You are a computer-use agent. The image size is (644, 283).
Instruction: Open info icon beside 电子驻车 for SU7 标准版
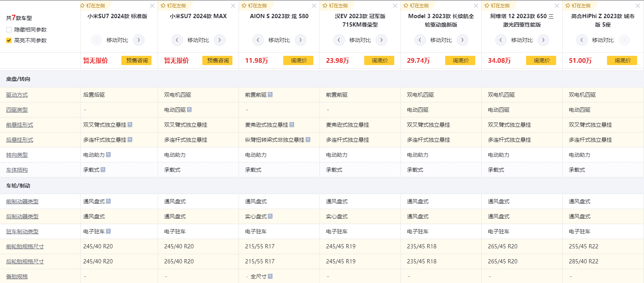[108, 231]
